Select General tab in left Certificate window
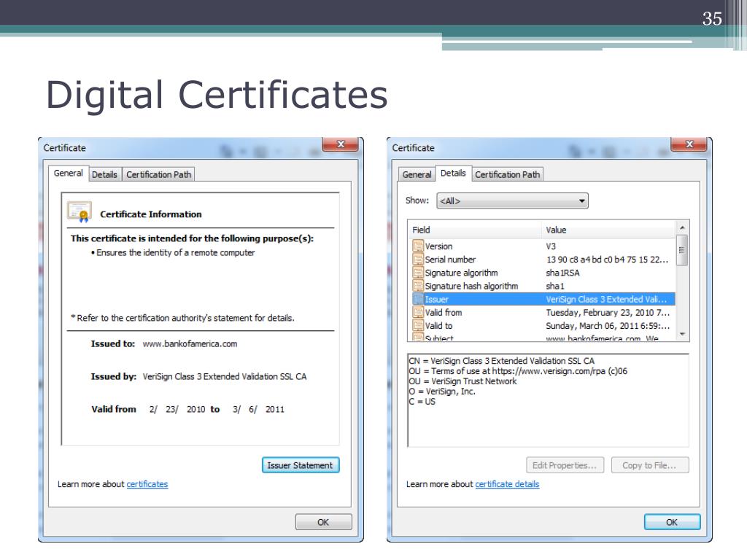The height and width of the screenshot is (560, 747). (68, 174)
